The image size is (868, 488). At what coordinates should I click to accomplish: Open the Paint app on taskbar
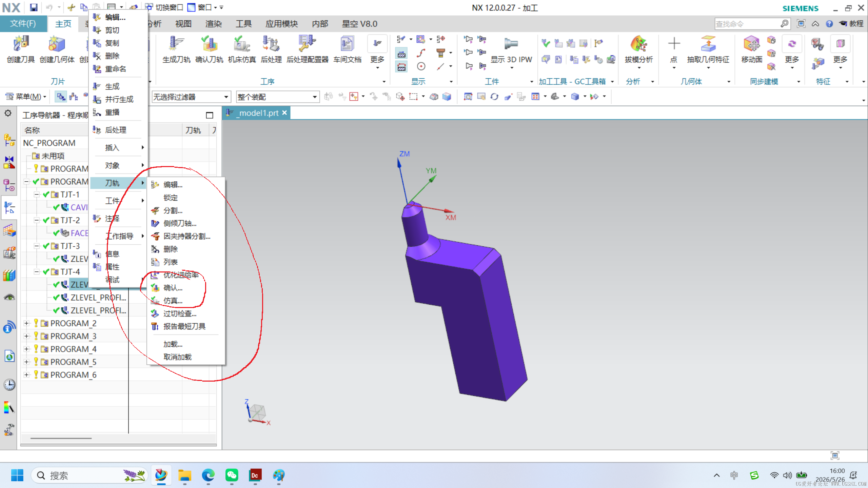279,475
